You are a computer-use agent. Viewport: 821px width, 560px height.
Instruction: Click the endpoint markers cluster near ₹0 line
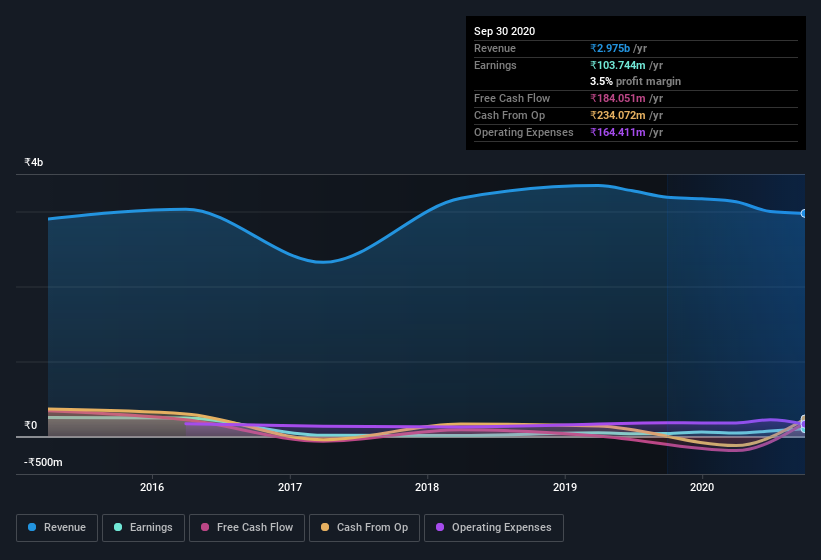click(804, 424)
